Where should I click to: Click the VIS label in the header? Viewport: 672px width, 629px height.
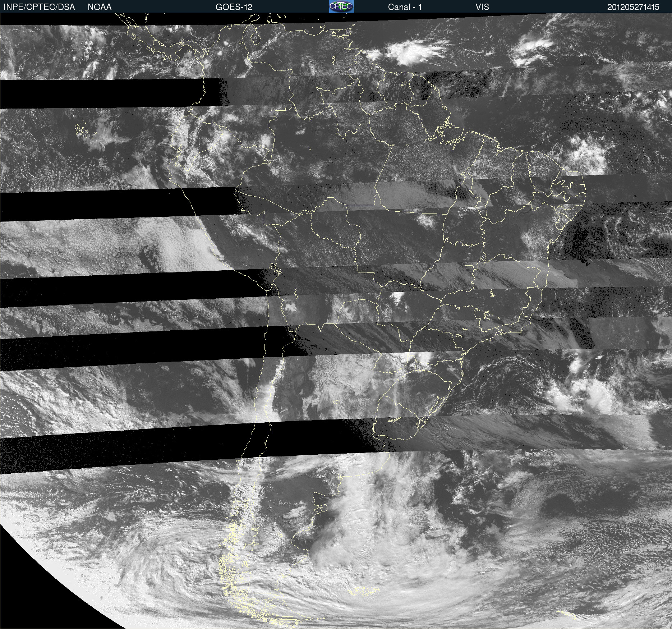(482, 7)
